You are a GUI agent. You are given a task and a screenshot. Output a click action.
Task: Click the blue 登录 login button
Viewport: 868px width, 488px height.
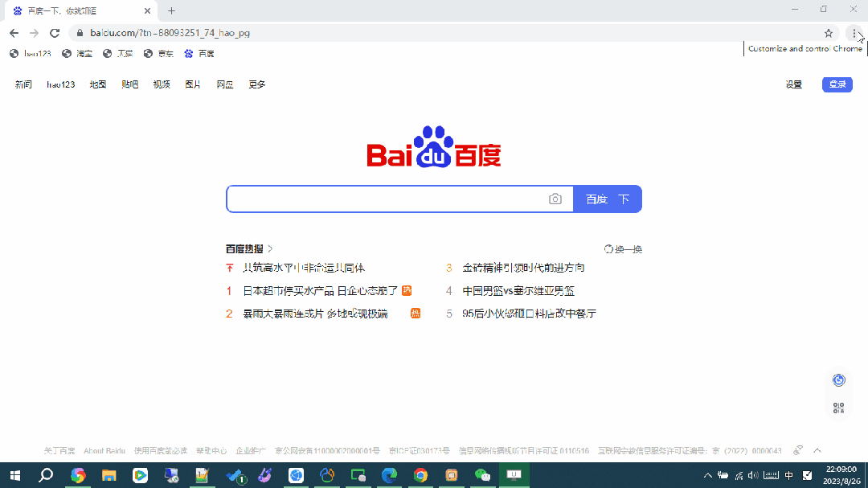pos(837,84)
